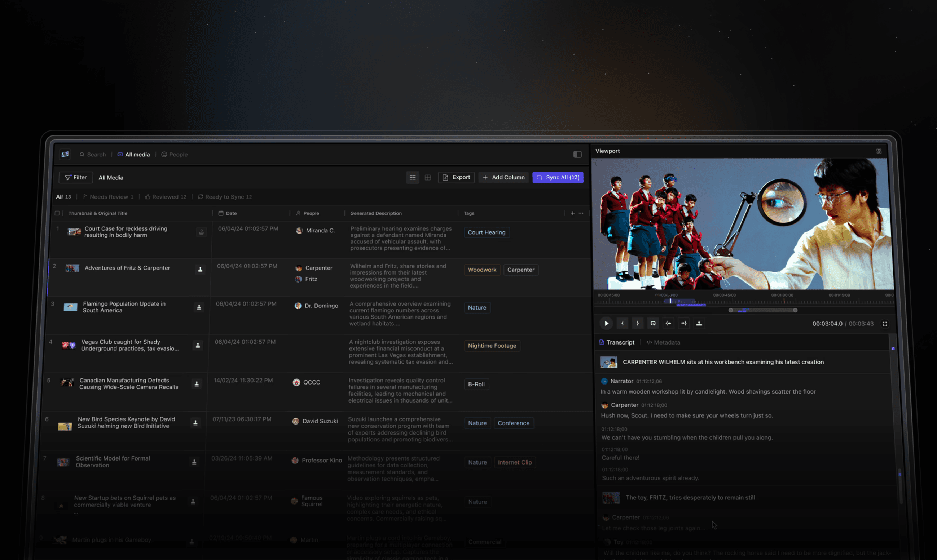937x560 pixels.
Task: Click the Narrator timestamp 01:12:12;06
Action: 649,382
